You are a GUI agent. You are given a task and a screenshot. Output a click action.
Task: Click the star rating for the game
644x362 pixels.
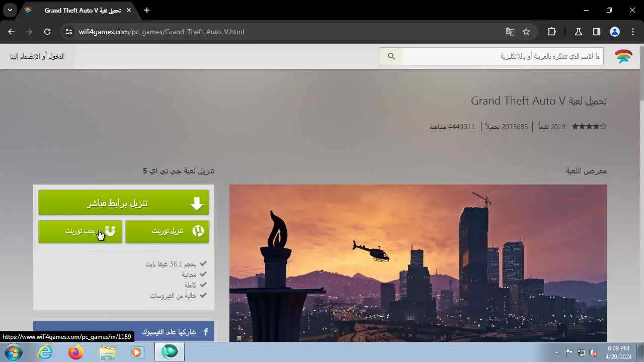point(589,127)
